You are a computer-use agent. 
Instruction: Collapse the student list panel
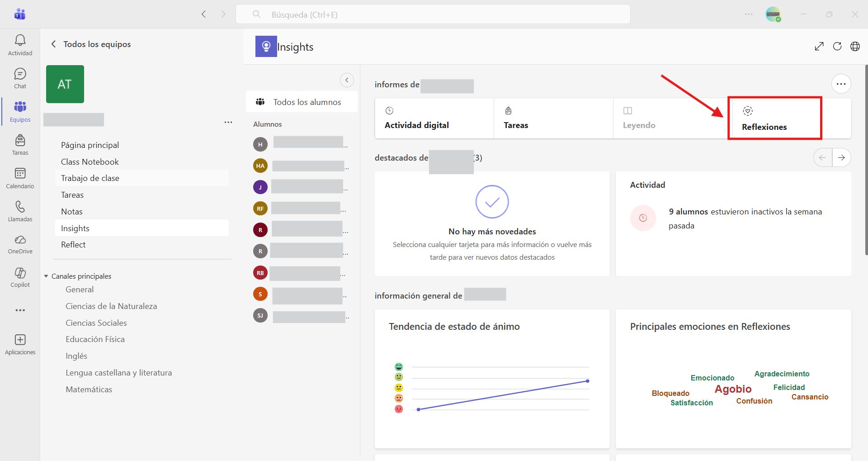coord(347,80)
